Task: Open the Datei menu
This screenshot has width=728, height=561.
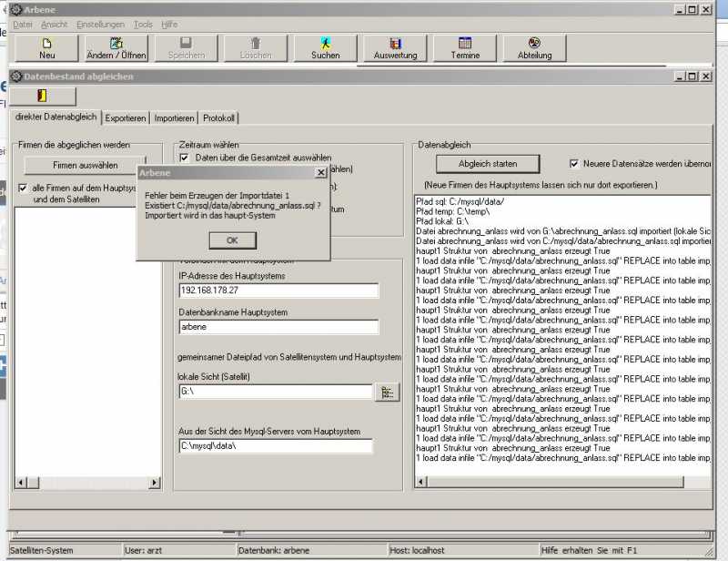Action: pyautogui.click(x=22, y=25)
